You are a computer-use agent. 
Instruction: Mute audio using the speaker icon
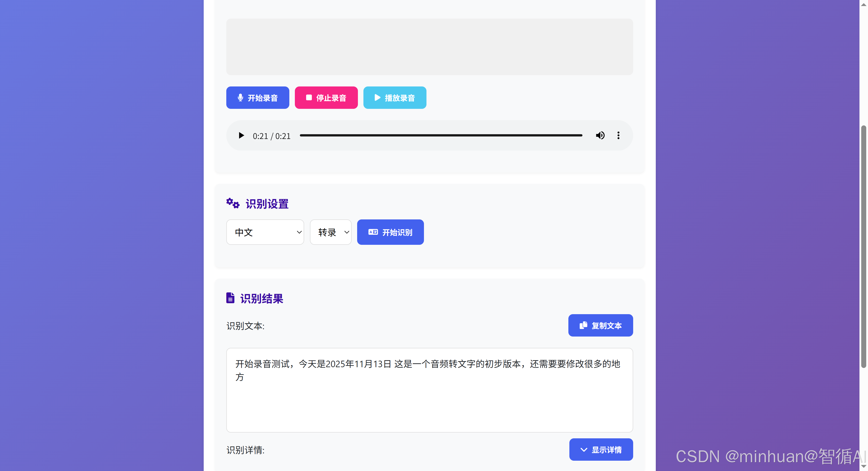[x=600, y=135]
